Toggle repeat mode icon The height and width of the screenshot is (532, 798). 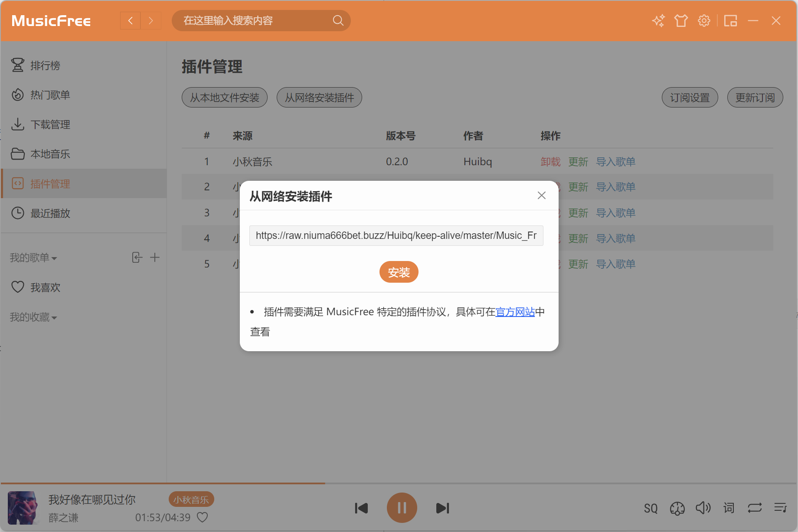tap(755, 508)
